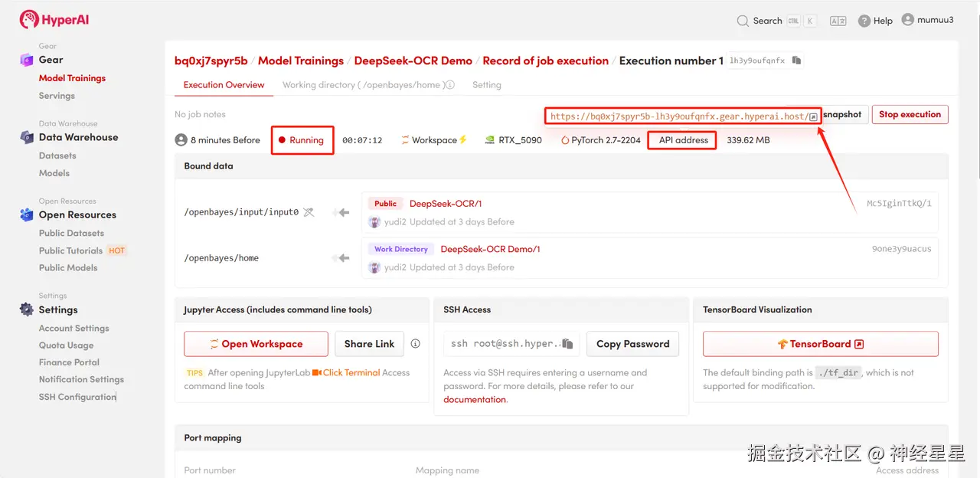The height and width of the screenshot is (478, 980).
Task: Click the Open Resources section icon
Action: 27,215
